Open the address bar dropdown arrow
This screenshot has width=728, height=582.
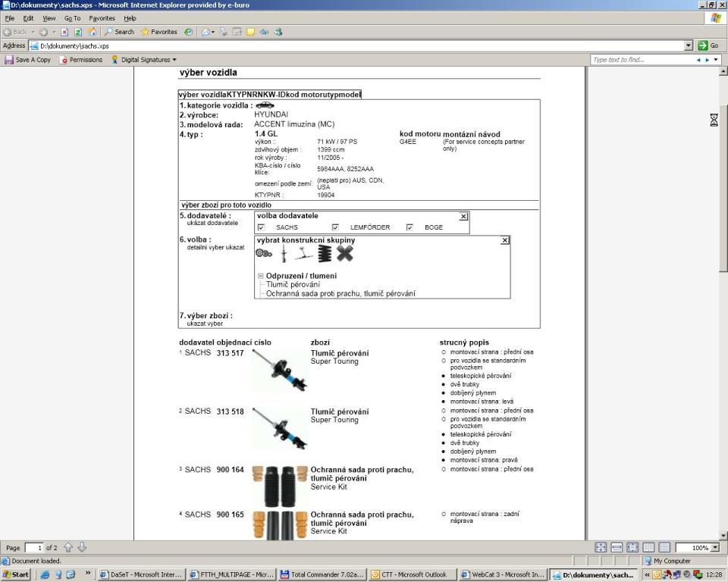click(x=689, y=45)
